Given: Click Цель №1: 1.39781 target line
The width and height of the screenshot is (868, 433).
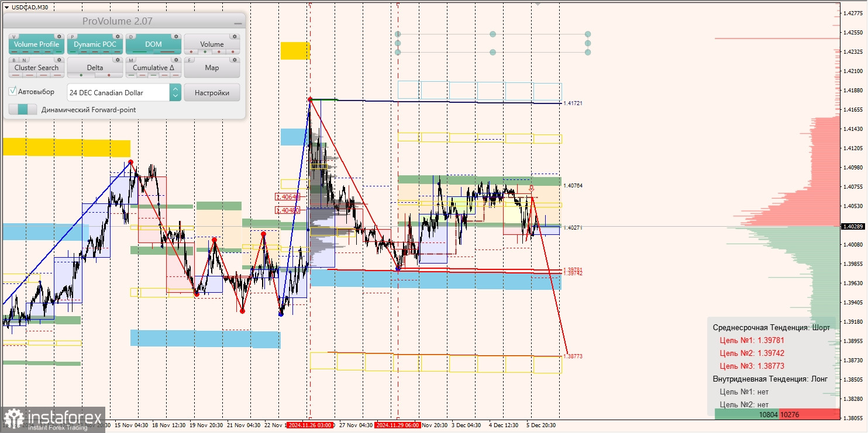Looking at the screenshot, I should (752, 340).
